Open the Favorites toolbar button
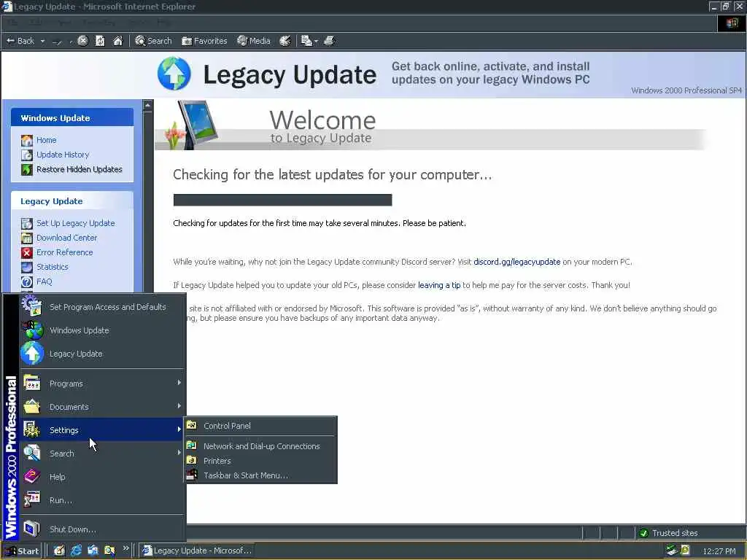Viewport: 747px width, 560px height. tap(204, 41)
